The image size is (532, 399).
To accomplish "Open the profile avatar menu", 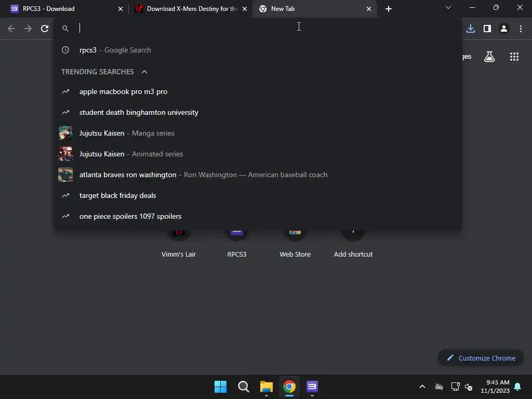I will pos(504,29).
